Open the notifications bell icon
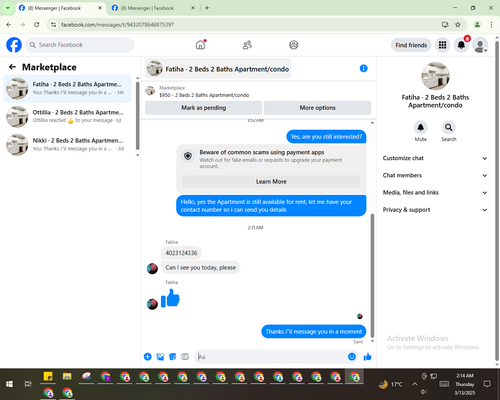Image resolution: width=500 pixels, height=400 pixels. (461, 45)
